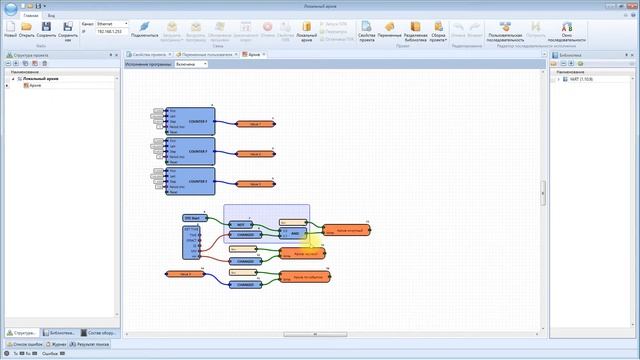Click canvas vertical scrollbar down arrow
The width and height of the screenshot is (640, 360).
click(543, 329)
